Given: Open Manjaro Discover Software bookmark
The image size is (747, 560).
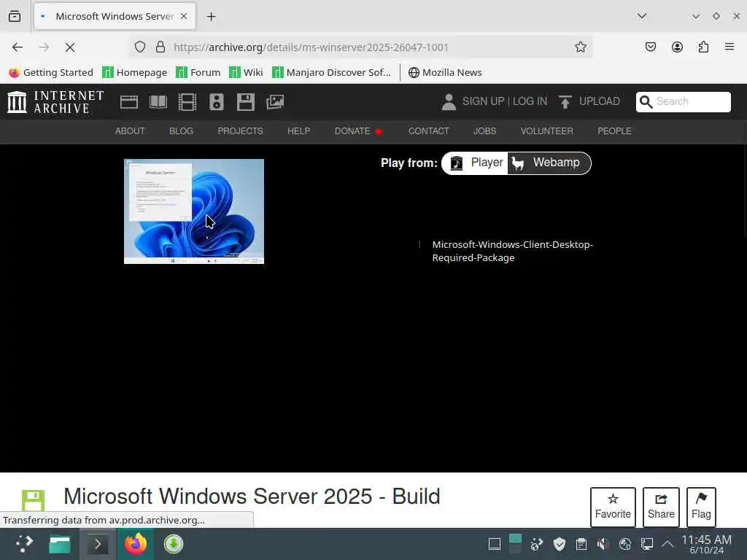Looking at the screenshot, I should (x=331, y=72).
